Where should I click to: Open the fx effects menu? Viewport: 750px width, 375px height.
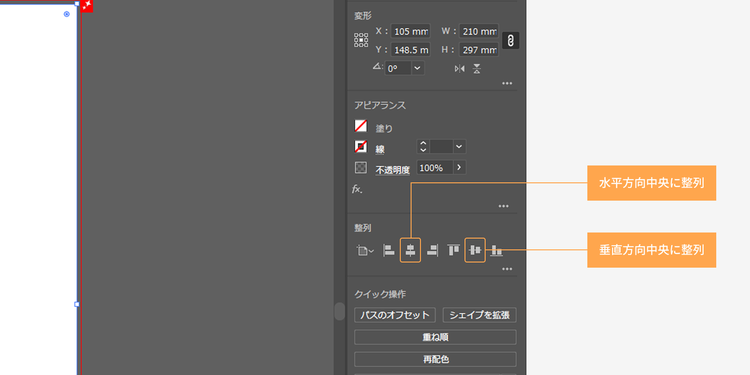tap(357, 189)
